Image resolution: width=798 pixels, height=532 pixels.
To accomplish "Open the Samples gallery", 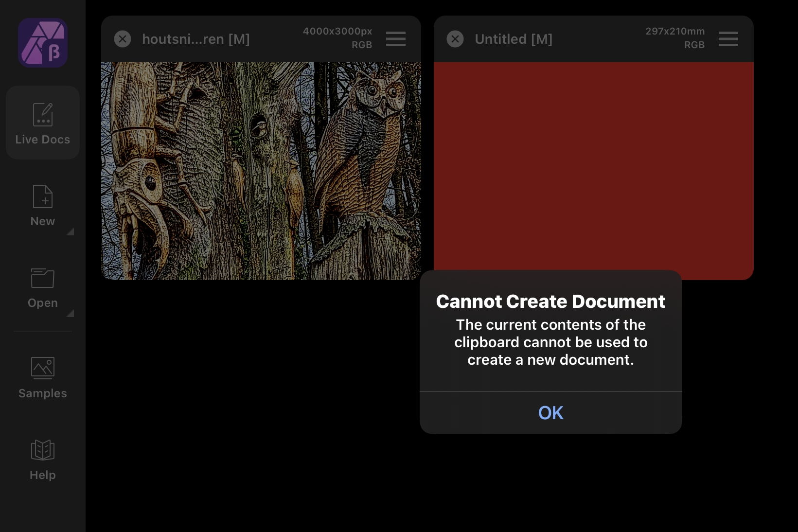I will 43,378.
